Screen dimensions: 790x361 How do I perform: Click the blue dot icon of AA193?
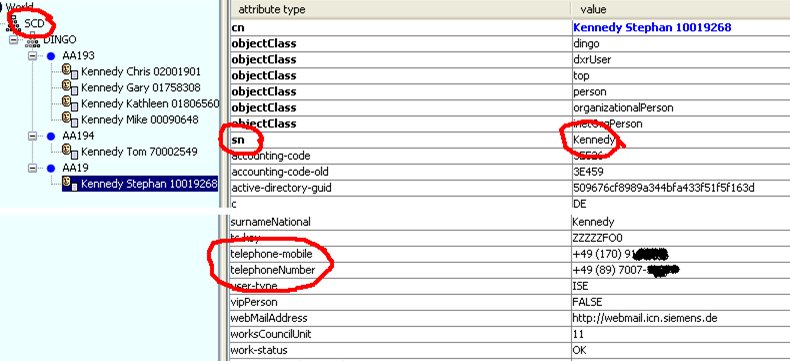[50, 56]
